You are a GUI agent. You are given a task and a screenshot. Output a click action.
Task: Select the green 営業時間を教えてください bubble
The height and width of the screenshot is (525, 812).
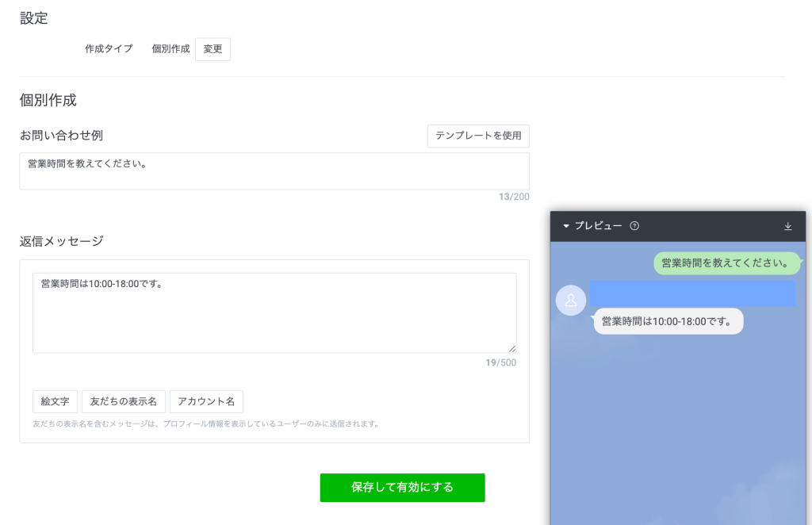(x=726, y=262)
